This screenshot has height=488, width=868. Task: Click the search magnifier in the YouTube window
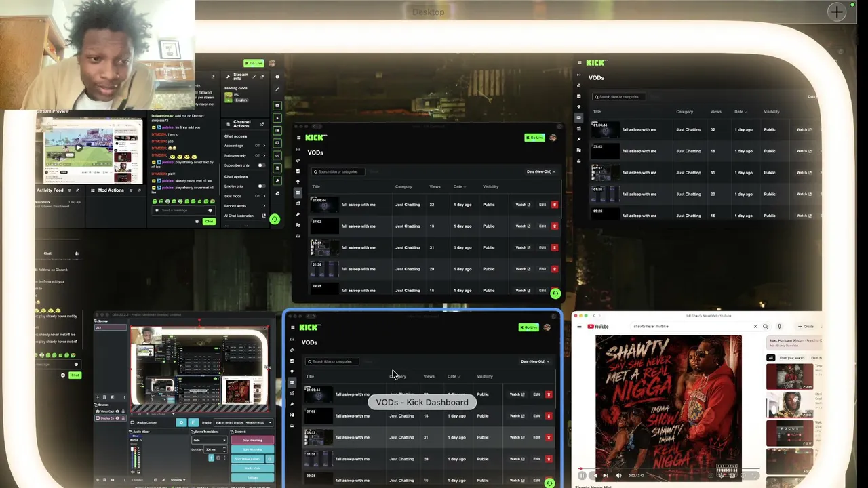(x=766, y=327)
